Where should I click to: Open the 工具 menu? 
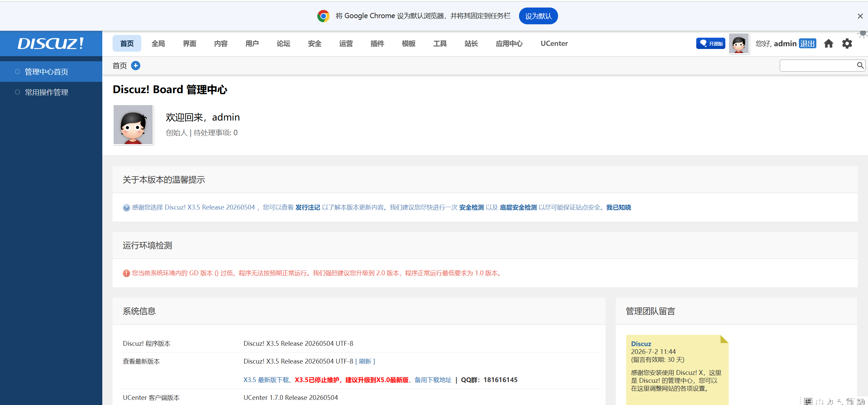click(x=440, y=43)
